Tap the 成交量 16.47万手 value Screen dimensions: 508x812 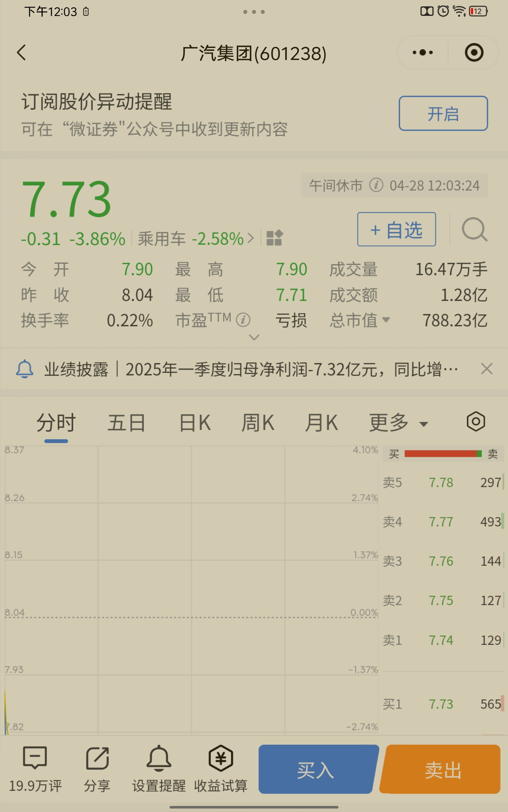coord(451,269)
